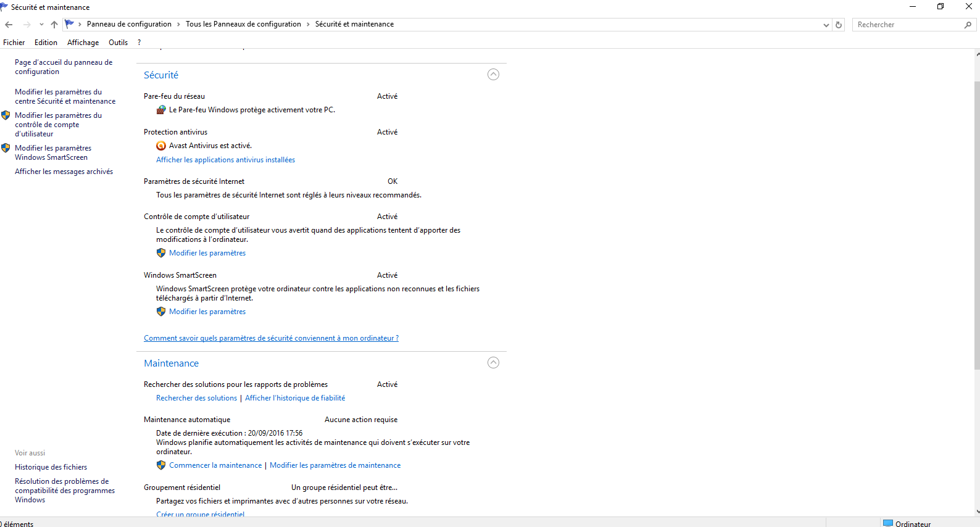Click Créer un groupe résidentiel link
Viewport: 980px width, 527px height.
click(200, 514)
